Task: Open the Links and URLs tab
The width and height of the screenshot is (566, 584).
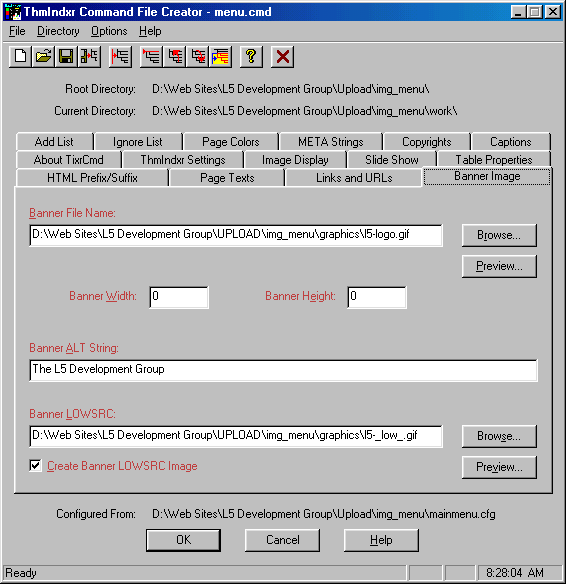Action: pos(354,178)
